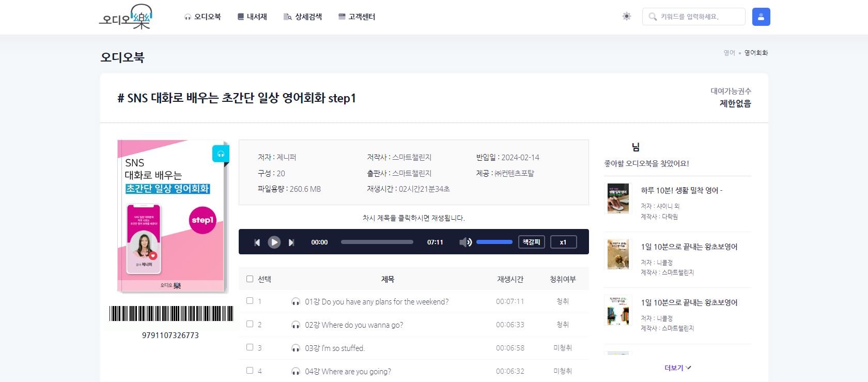Click the keyword search input field
This screenshot has height=382, width=868.
[x=694, y=17]
